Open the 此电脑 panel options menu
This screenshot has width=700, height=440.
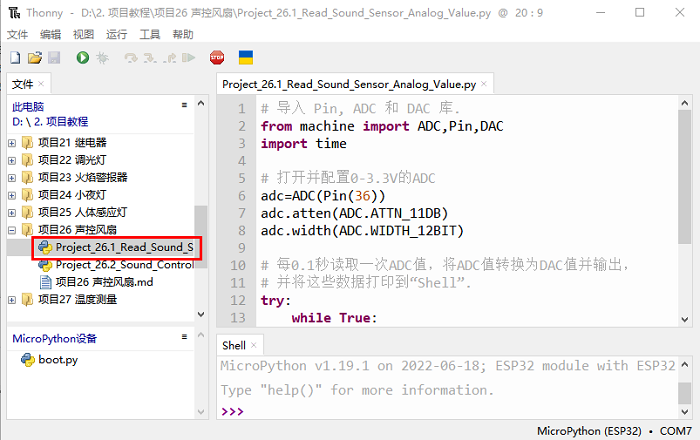[184, 105]
